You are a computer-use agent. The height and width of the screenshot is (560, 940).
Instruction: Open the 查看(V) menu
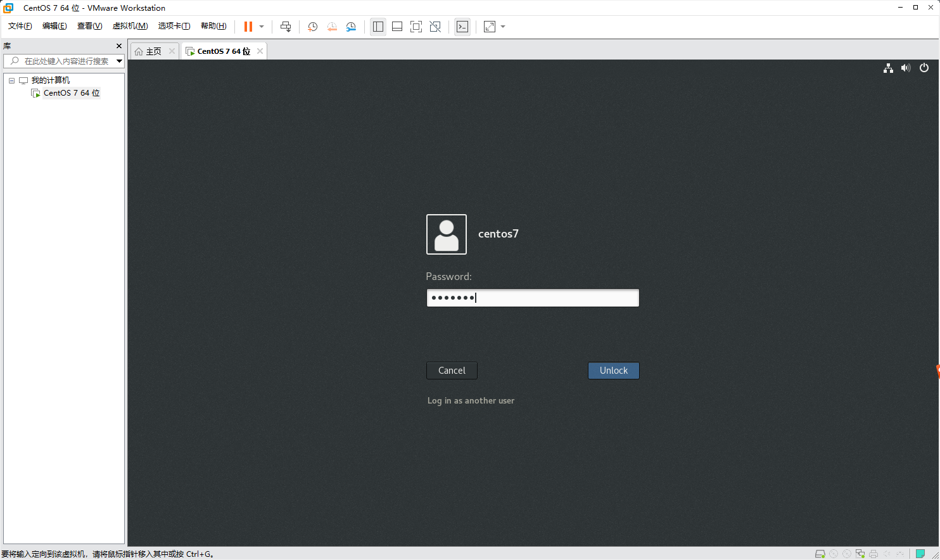click(89, 26)
